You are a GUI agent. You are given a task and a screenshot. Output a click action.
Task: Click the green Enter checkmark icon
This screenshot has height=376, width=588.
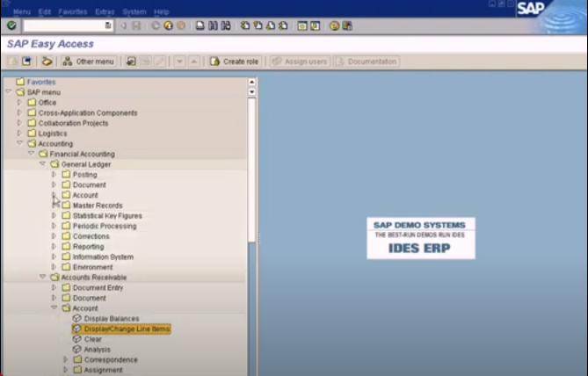(x=11, y=25)
